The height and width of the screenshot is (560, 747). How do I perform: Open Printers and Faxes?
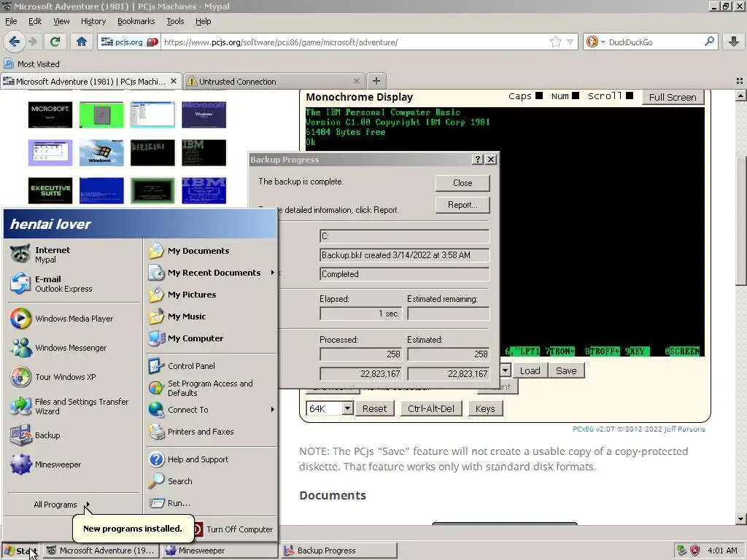[x=211, y=432]
